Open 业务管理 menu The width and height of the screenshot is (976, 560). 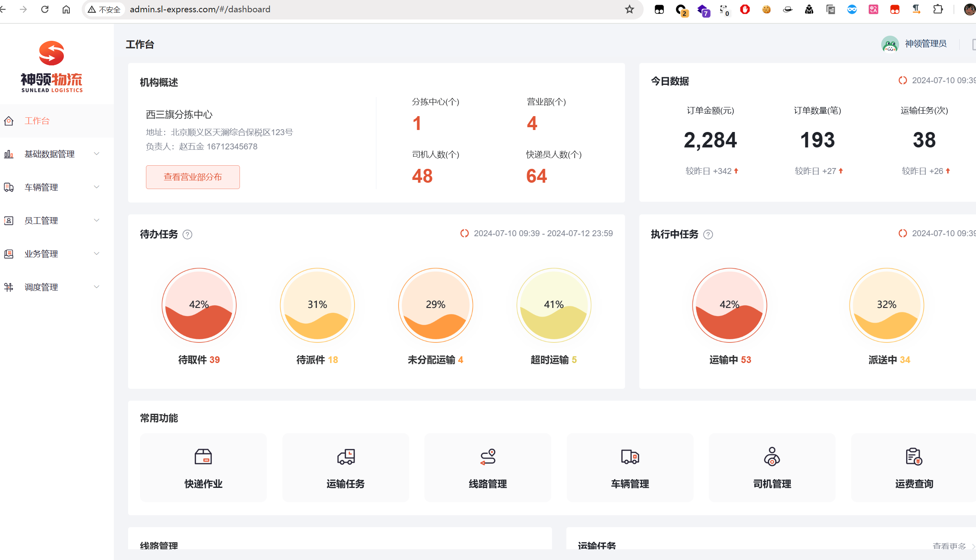(57, 254)
